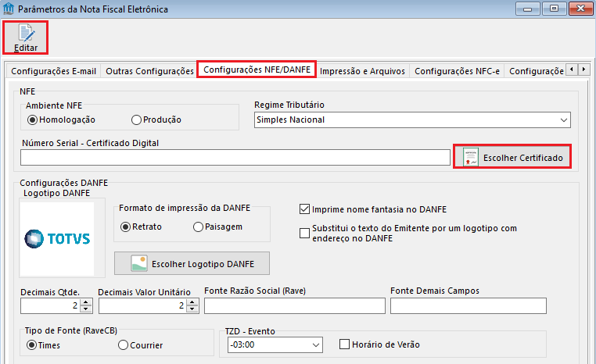Click the app icon in title bar

point(9,9)
